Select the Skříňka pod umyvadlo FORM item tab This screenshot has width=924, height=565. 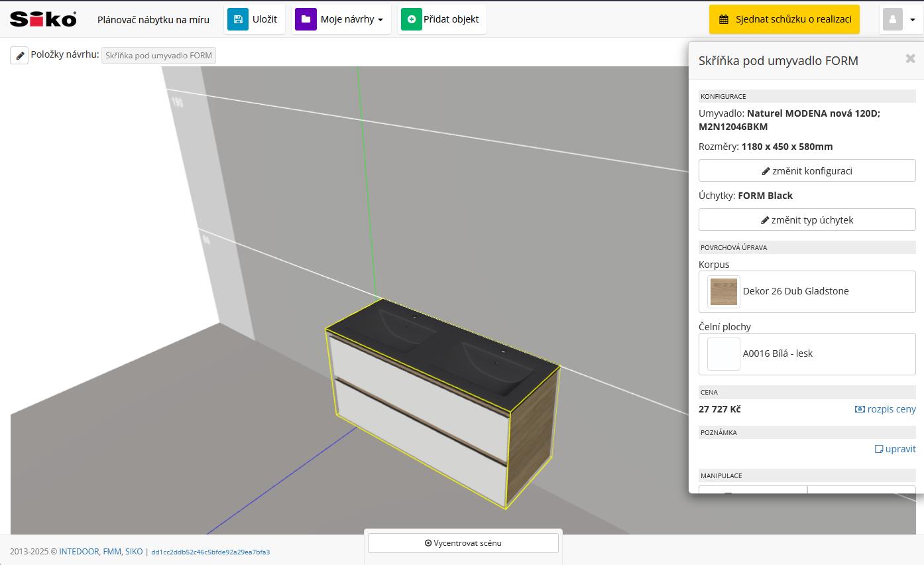point(158,55)
